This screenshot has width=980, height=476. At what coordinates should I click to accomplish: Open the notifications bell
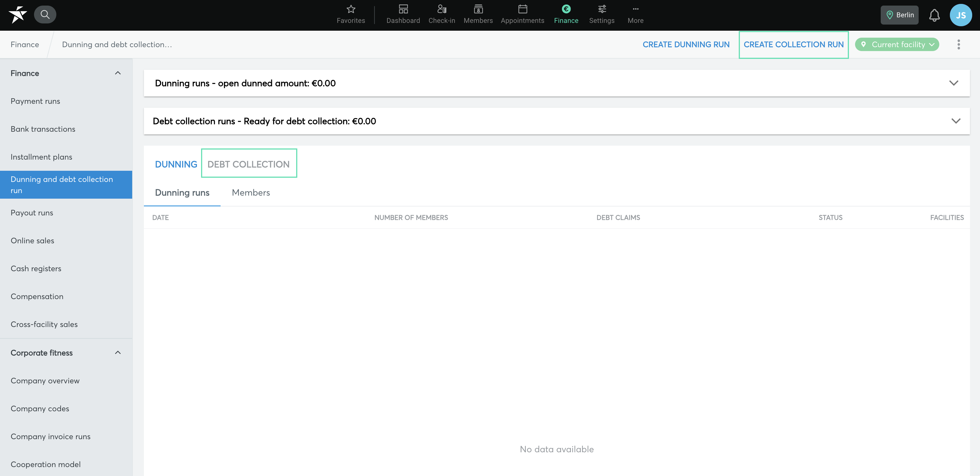934,15
